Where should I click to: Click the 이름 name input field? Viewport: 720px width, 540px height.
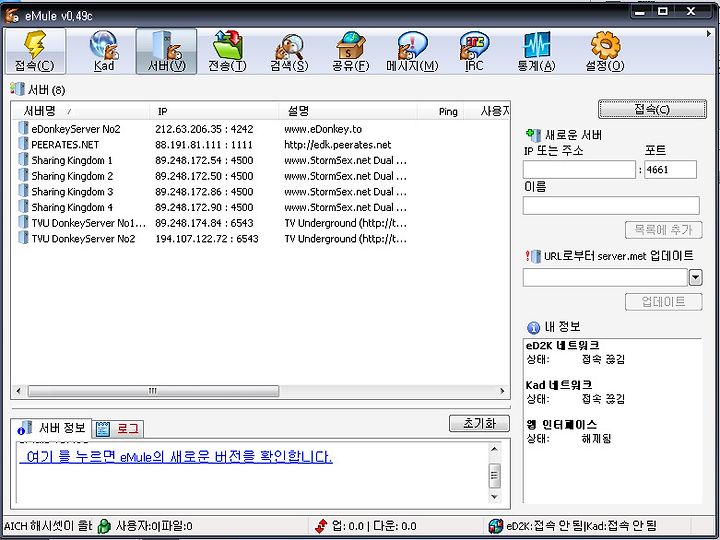pyautogui.click(x=611, y=205)
